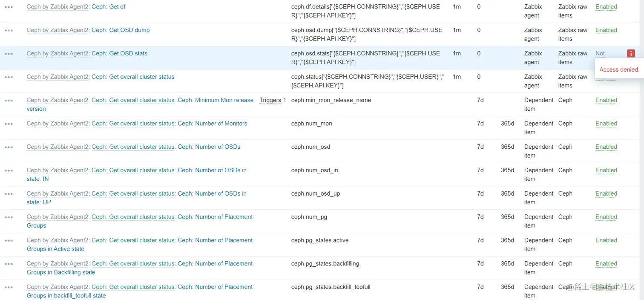644x300 pixels.
Task: Toggle Enabled status on ceph.num_pg row
Action: (606, 217)
